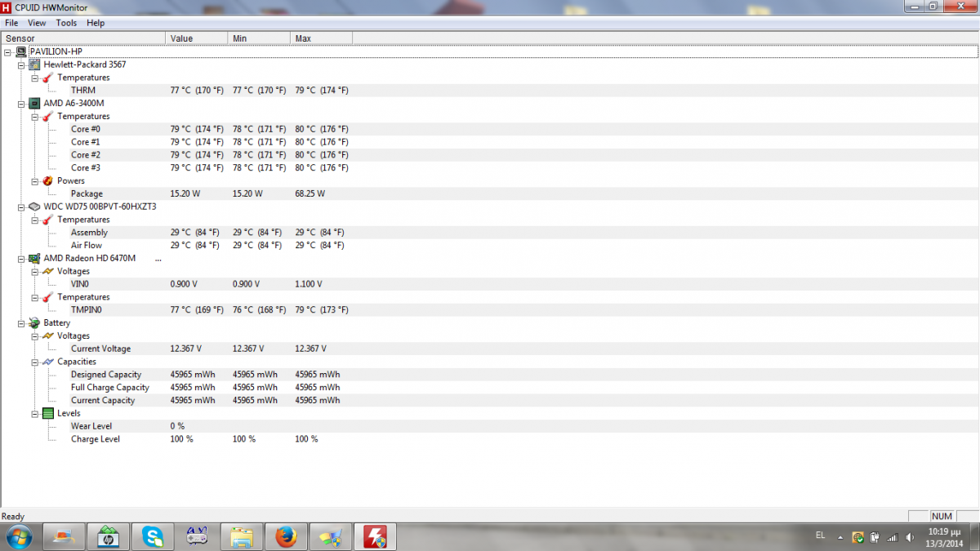Viewport: 980px width, 551px height.
Task: Open the Help menu
Action: click(96, 23)
